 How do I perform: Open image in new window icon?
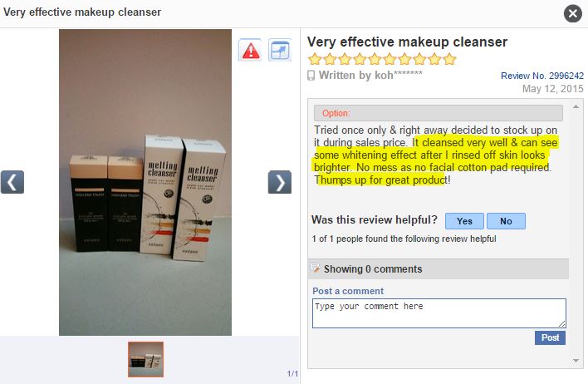pyautogui.click(x=280, y=50)
